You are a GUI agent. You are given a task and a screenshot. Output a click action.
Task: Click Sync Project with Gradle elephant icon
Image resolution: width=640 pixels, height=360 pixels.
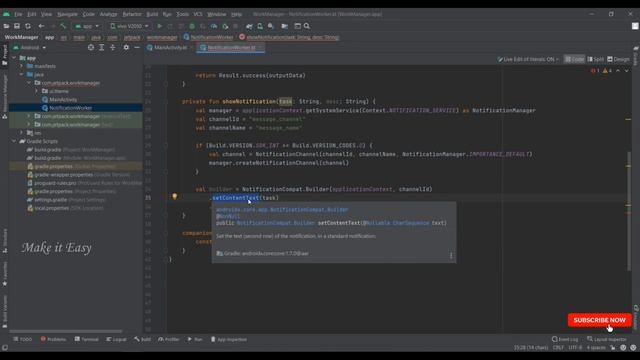click(x=249, y=26)
